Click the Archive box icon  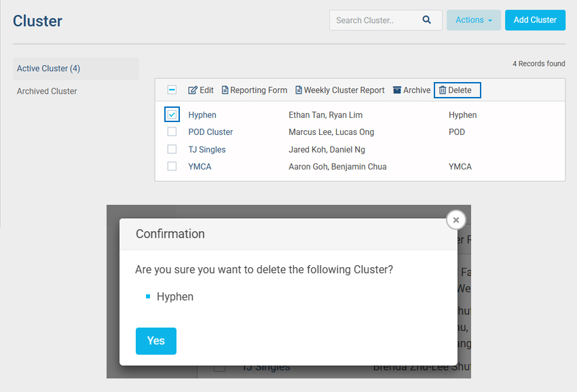coord(397,90)
